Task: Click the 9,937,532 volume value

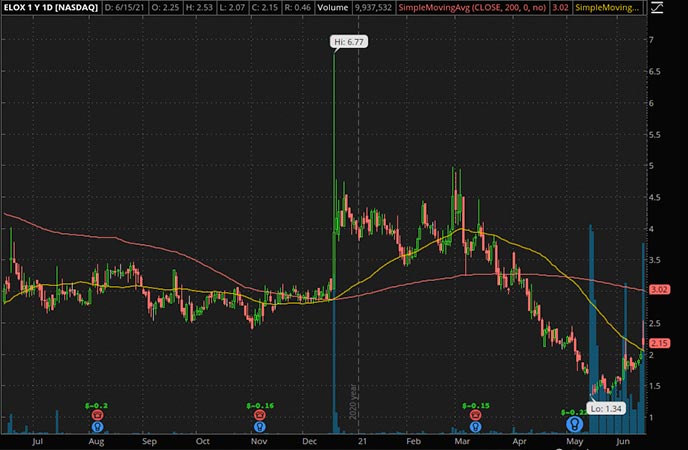Action: (373, 7)
